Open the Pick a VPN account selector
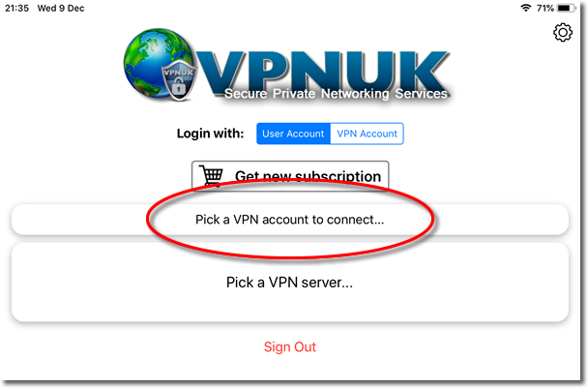Image resolution: width=588 pixels, height=388 pixels. pos(290,220)
